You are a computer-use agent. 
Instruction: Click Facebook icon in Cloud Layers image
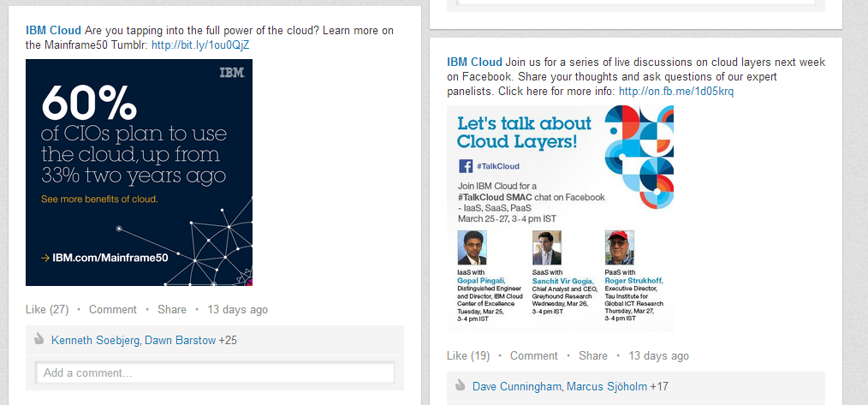pyautogui.click(x=466, y=166)
